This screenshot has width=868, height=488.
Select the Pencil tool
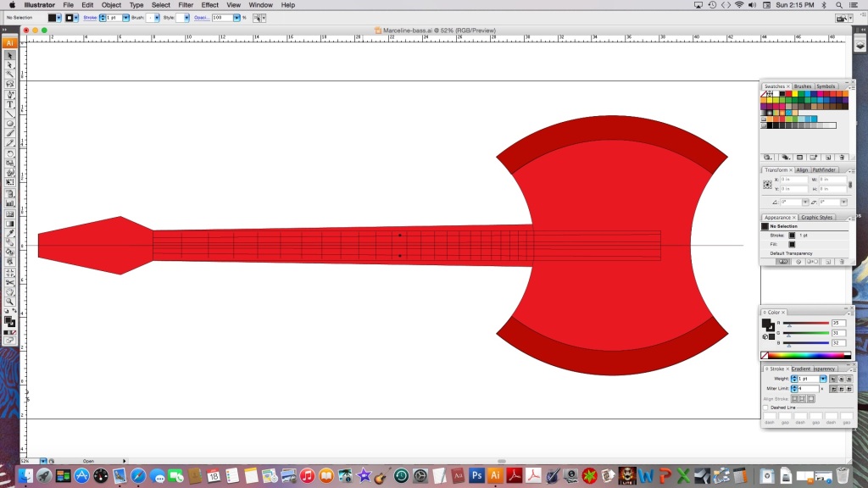tap(10, 142)
